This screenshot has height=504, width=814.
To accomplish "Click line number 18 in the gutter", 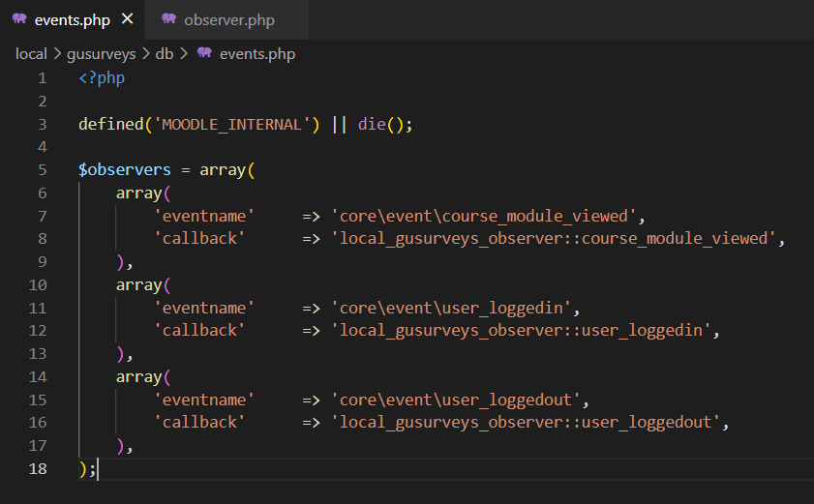I will [38, 469].
